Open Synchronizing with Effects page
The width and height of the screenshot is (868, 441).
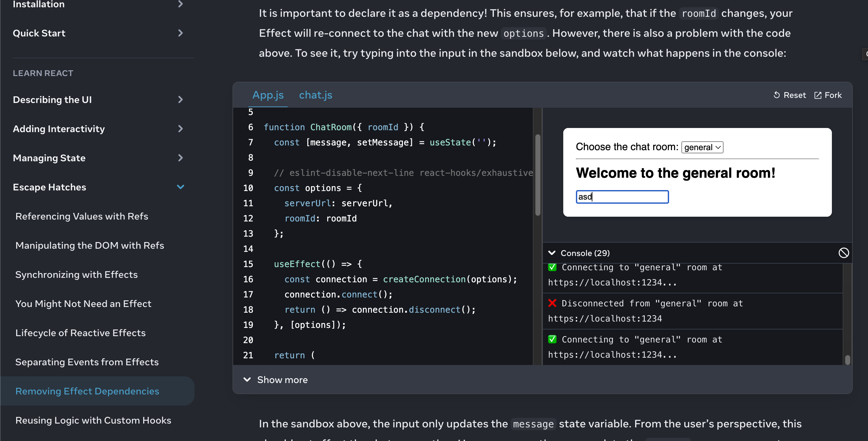tap(76, 275)
